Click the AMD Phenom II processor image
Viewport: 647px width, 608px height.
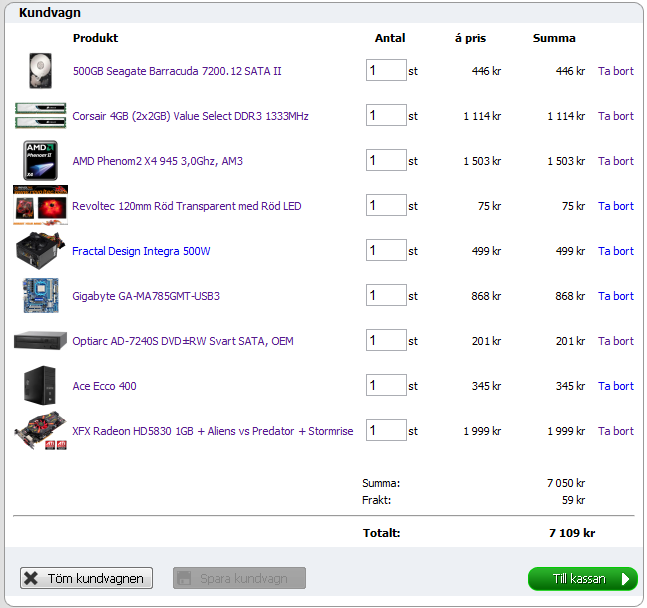click(40, 161)
